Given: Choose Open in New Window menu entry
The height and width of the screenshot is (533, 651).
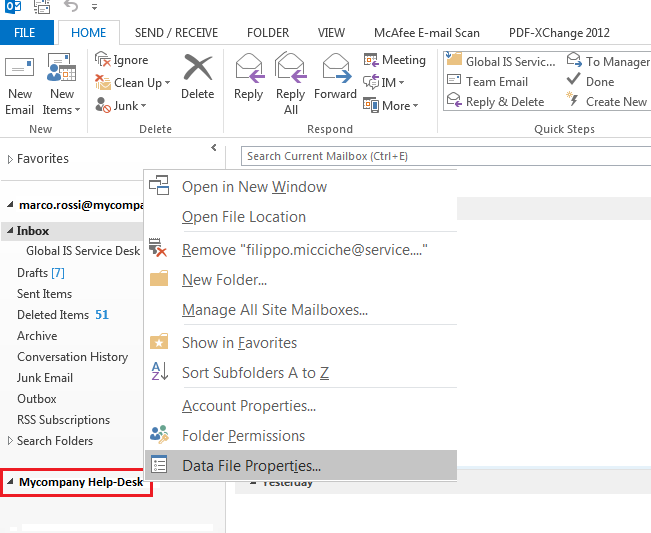Looking at the screenshot, I should pos(254,187).
